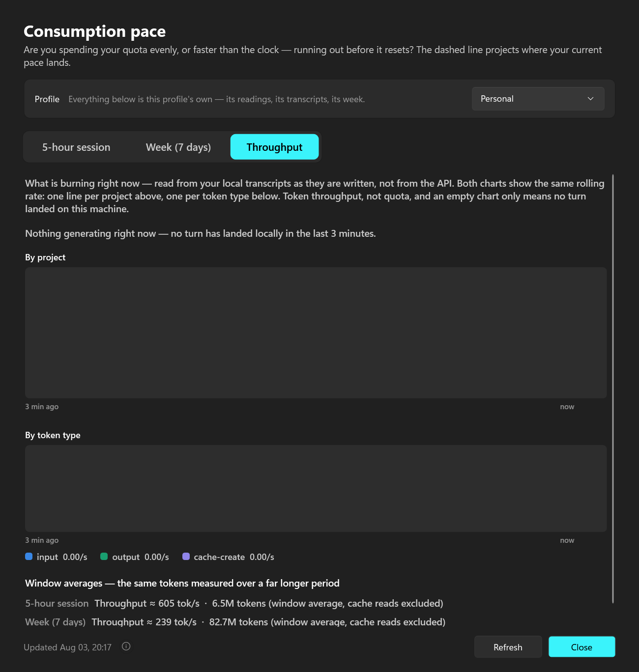This screenshot has height=672, width=639.
Task: Click the input 0.00/s legend label
Action: (x=62, y=557)
